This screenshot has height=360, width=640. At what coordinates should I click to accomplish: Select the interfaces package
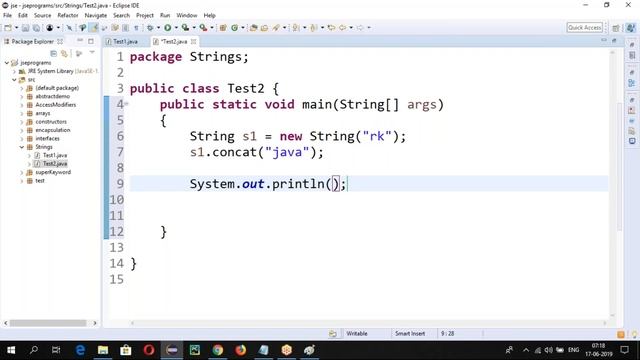[47, 139]
